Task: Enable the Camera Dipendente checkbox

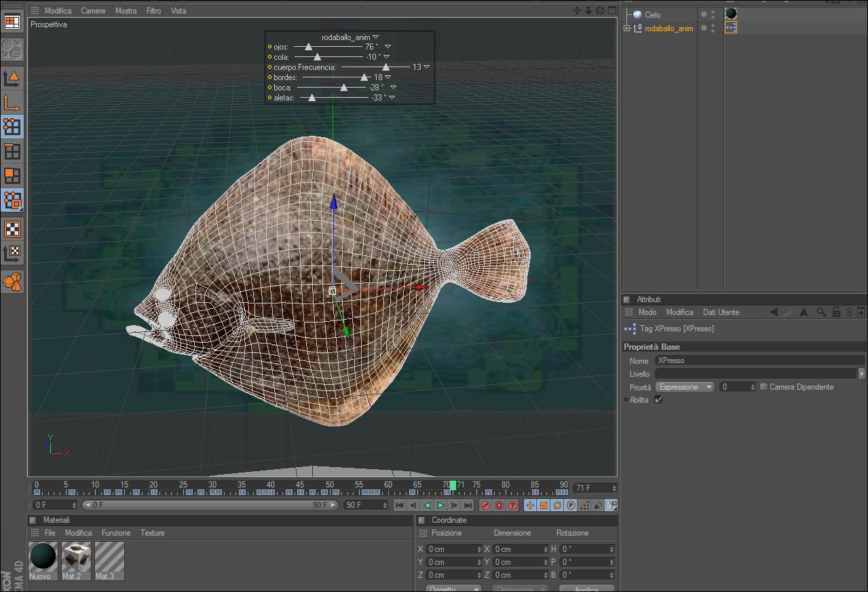Action: coord(763,387)
